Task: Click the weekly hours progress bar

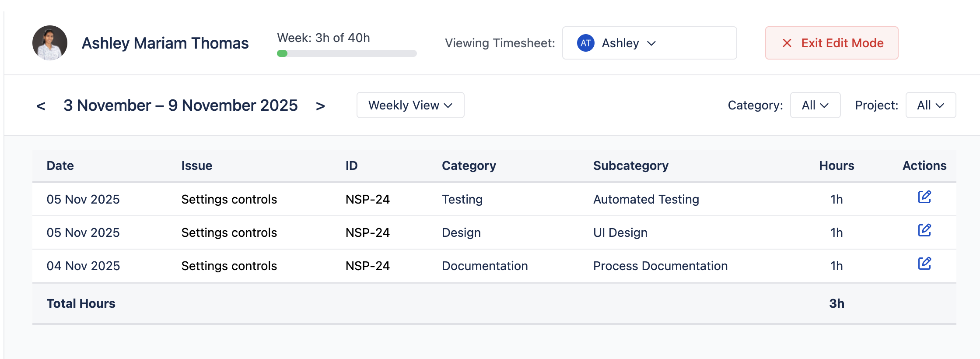Action: [x=346, y=53]
